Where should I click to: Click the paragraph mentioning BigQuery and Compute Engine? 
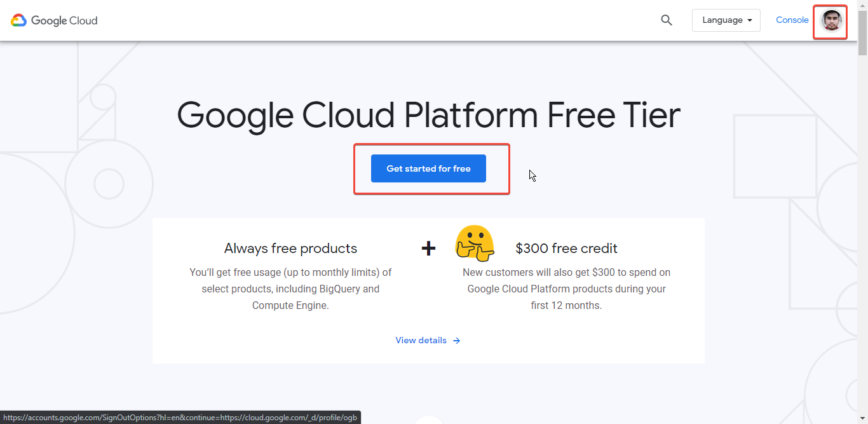tap(290, 289)
